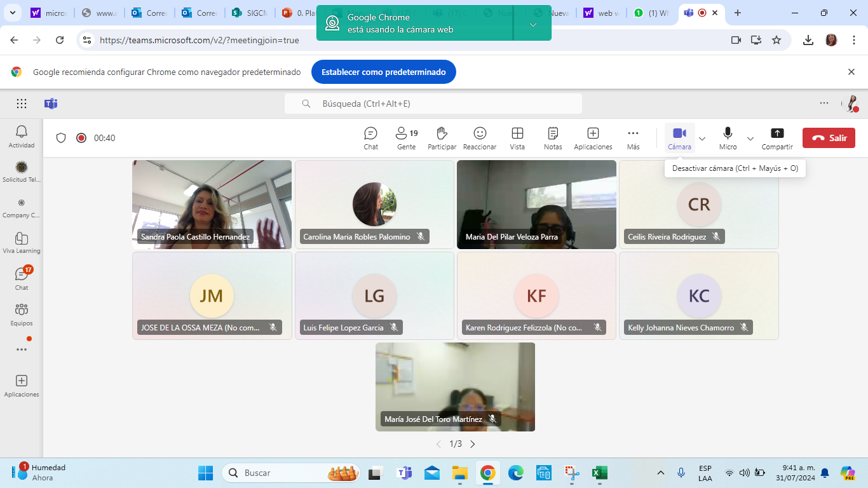Go to previous participants page
Image resolution: width=868 pixels, height=488 pixels.
[438, 444]
